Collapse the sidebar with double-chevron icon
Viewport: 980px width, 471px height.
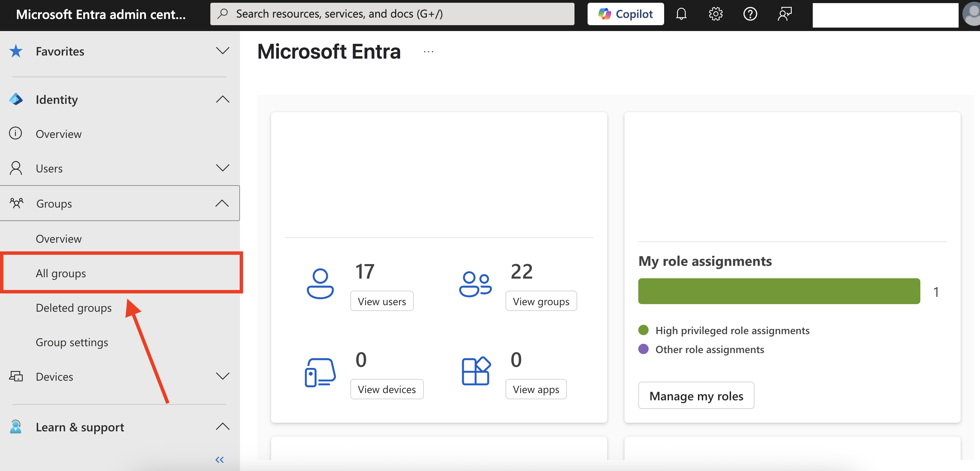[x=220, y=460]
